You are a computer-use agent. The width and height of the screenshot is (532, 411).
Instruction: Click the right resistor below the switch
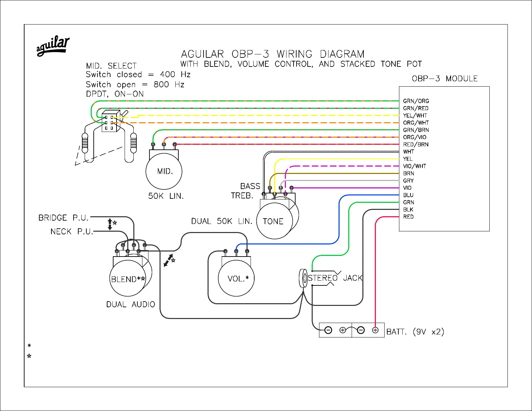(133, 142)
